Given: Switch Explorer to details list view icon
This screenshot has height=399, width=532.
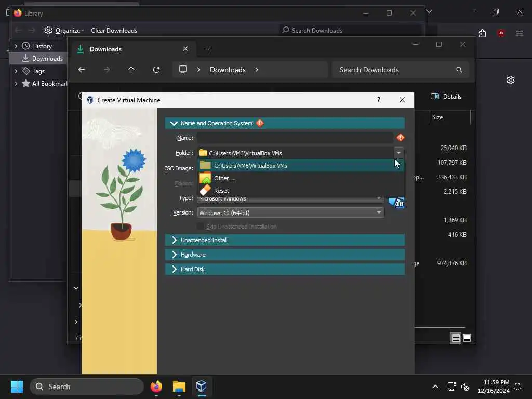Looking at the screenshot, I should click(456, 338).
